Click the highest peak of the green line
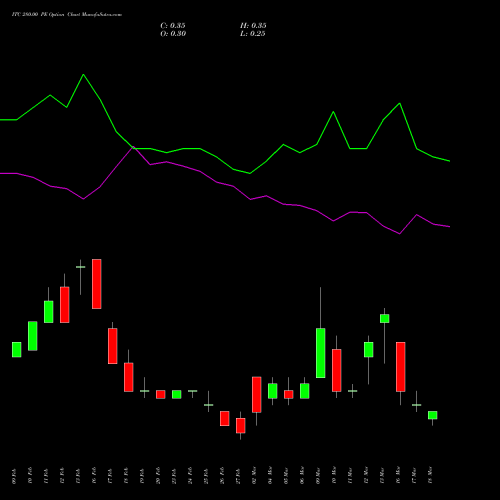Viewport: 500px width, 500px height. click(83, 75)
